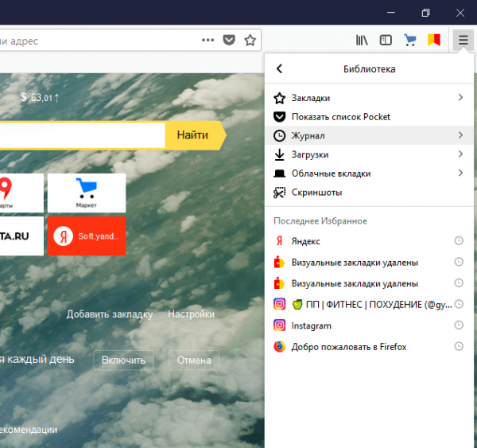Expand the Журнал submenu arrow
Screen dimensions: 477x448
tap(460, 135)
